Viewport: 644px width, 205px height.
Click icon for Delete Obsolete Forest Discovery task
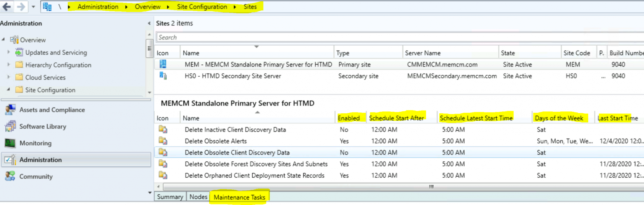point(163,164)
